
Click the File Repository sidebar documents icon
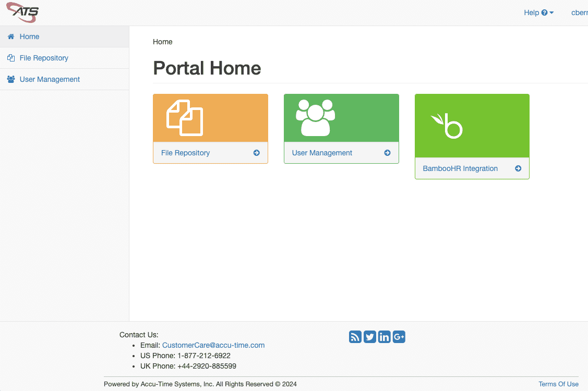[11, 58]
